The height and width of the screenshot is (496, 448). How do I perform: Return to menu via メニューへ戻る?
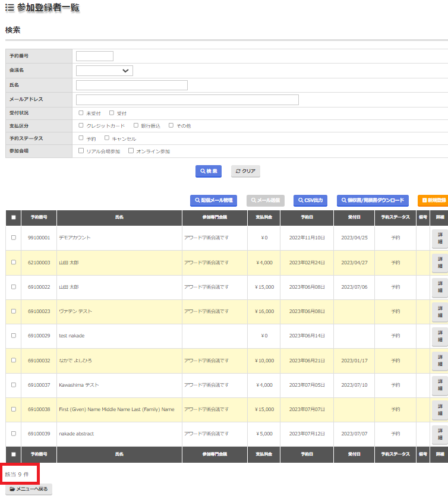pyautogui.click(x=29, y=489)
